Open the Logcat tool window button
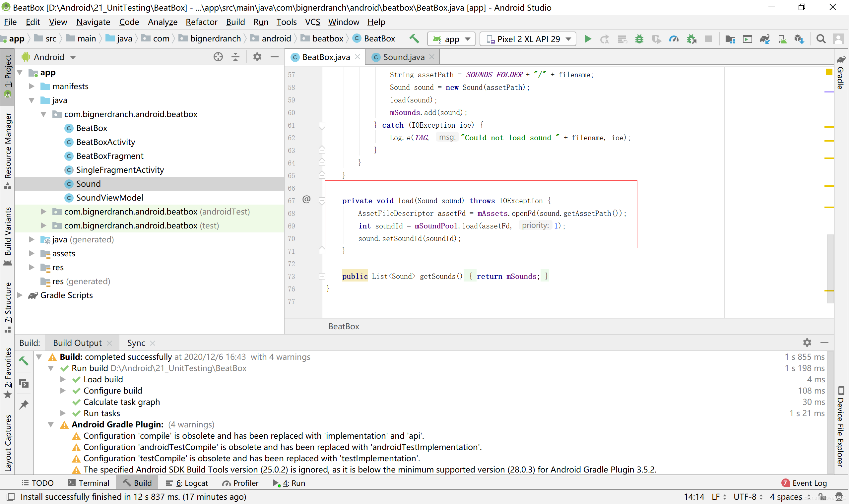The width and height of the screenshot is (849, 504). (187, 483)
